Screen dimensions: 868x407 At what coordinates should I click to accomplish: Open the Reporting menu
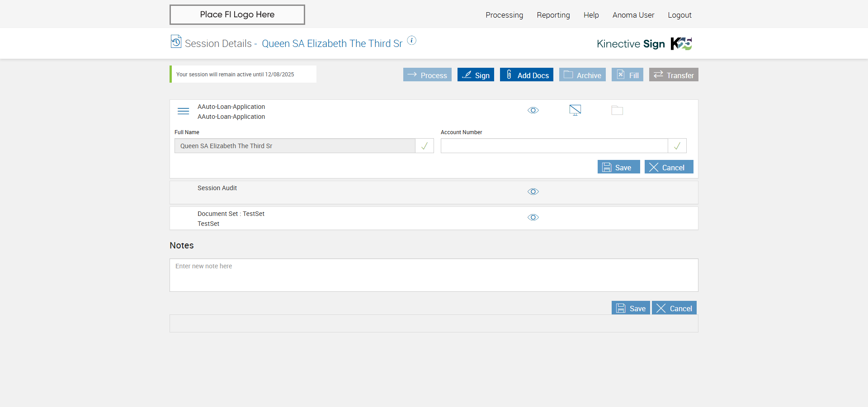[x=553, y=15]
